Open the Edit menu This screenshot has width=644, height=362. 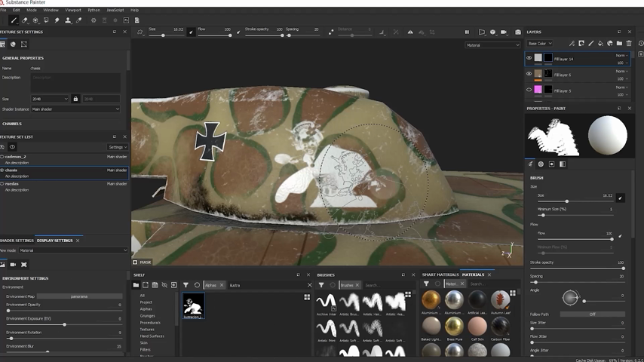point(17,10)
